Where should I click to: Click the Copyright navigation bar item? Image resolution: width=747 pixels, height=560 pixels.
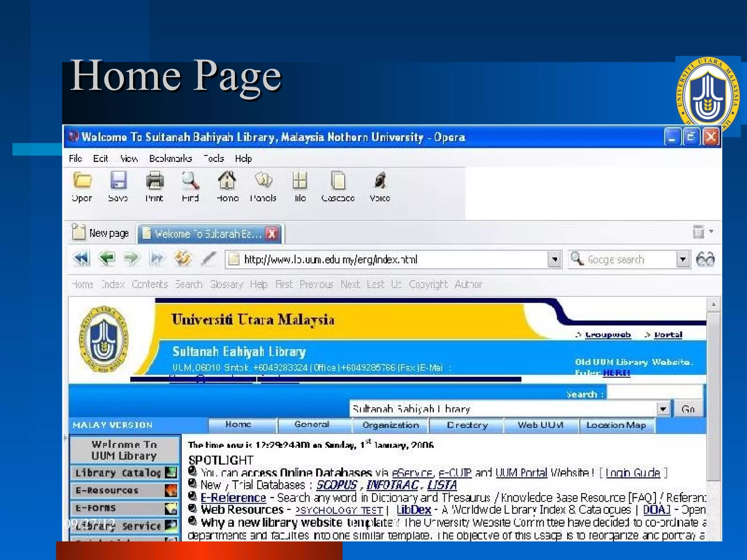[428, 284]
